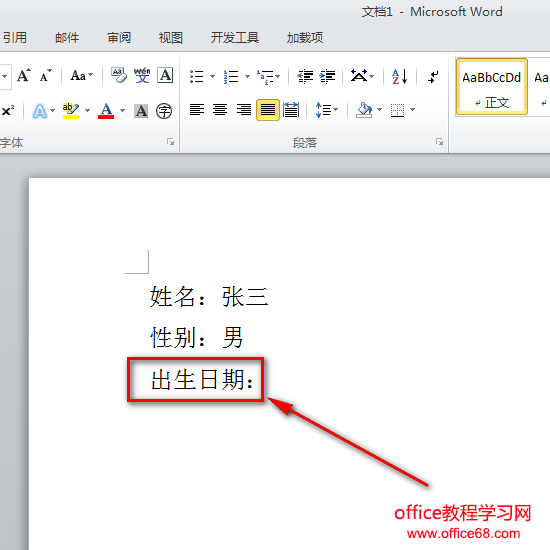
Task: Open the 引用 ribbon tab
Action: (x=14, y=38)
